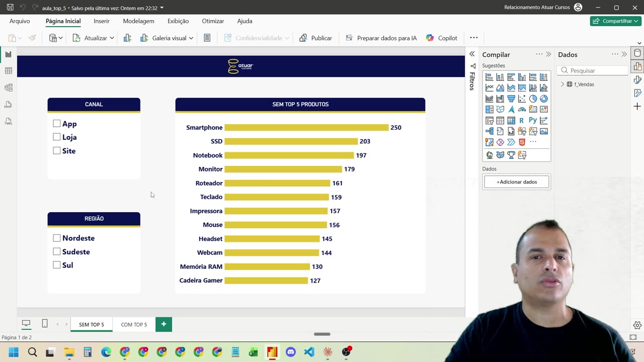Screen dimensions: 644x362
Task: Enable the Nordeste region checkbox
Action: pyautogui.click(x=57, y=238)
